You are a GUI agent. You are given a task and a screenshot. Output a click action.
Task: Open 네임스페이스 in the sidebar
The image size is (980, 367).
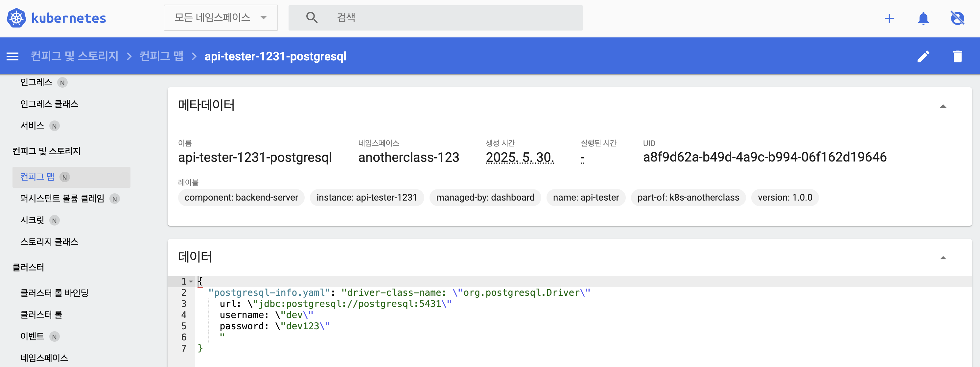point(44,358)
